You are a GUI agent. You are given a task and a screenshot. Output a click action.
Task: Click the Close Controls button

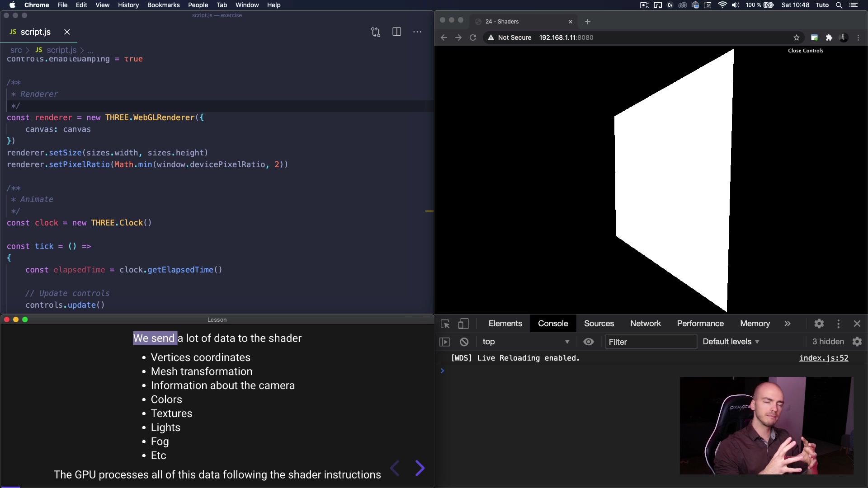coord(805,51)
